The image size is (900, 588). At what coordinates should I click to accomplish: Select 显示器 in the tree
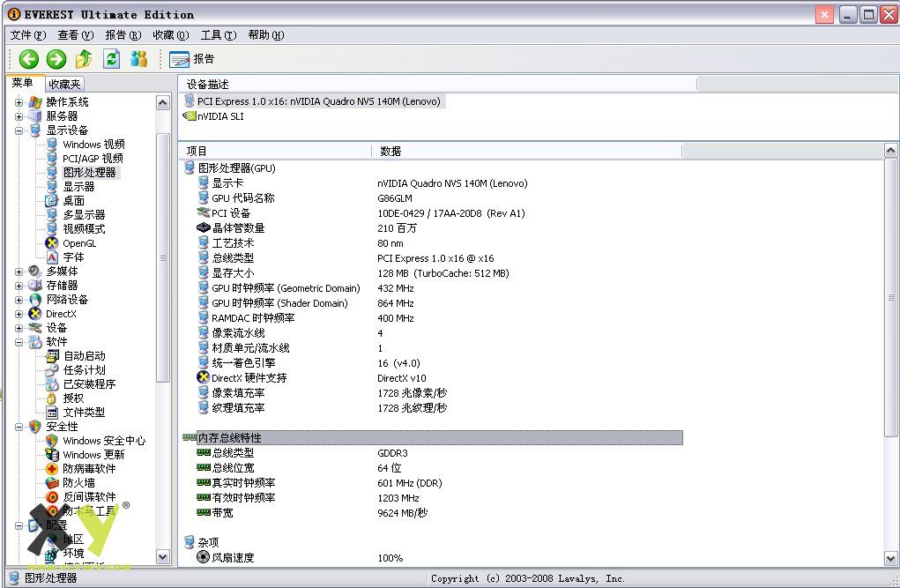click(78, 187)
